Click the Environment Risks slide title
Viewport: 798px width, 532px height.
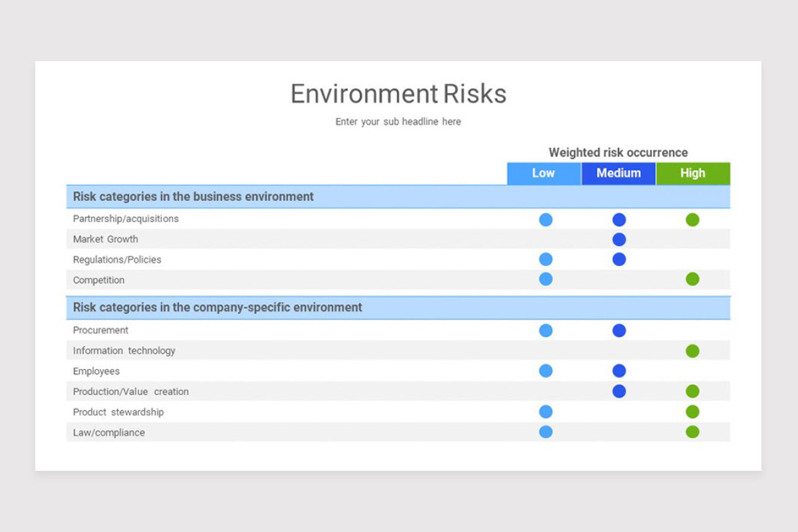[398, 93]
